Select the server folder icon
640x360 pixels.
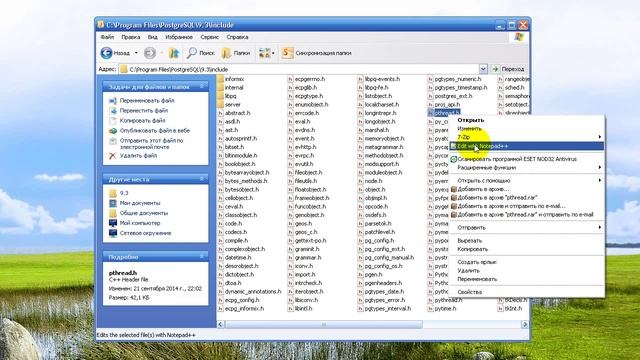click(221, 104)
